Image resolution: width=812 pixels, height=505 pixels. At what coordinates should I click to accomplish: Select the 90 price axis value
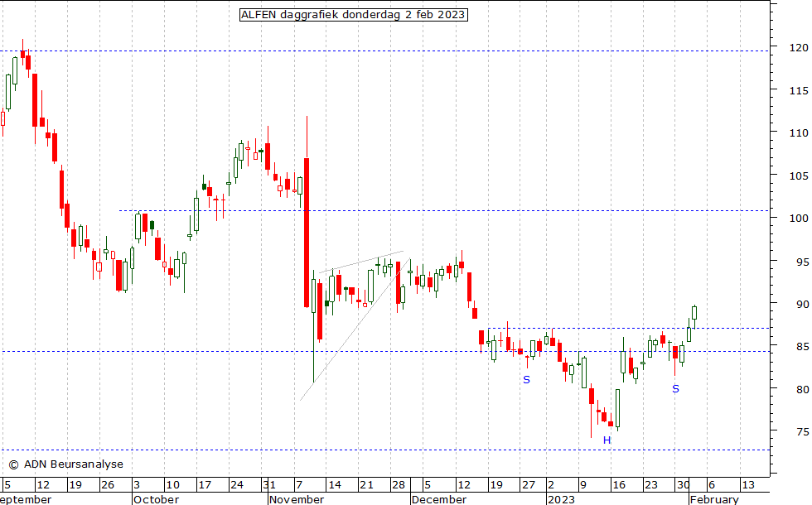click(x=802, y=304)
